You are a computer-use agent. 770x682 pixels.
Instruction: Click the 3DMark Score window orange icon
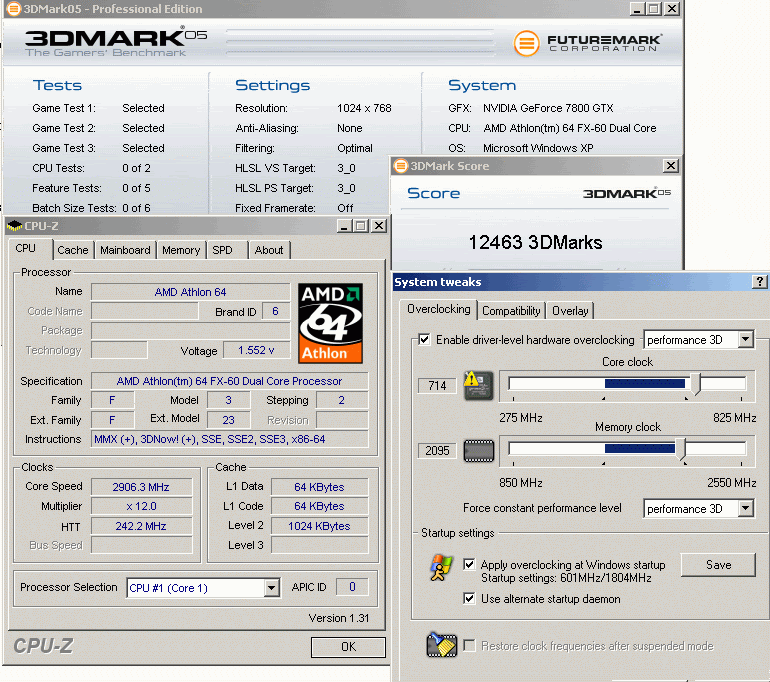click(401, 166)
